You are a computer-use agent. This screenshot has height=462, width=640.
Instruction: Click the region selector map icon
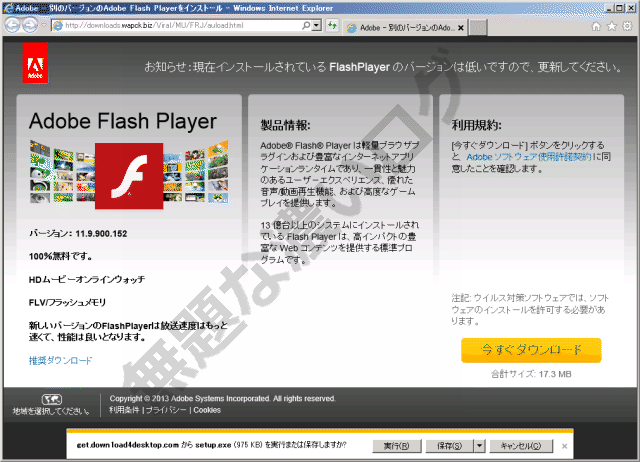tap(52, 399)
